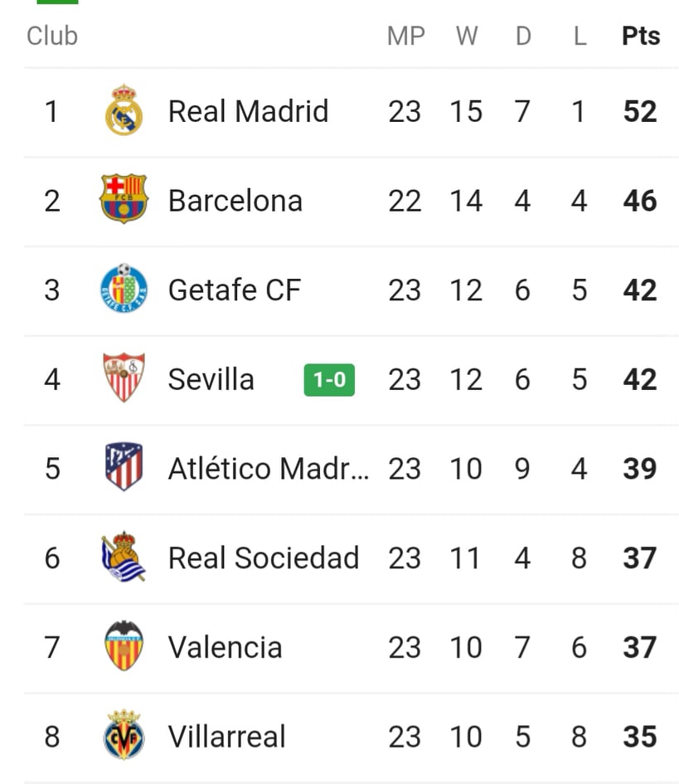
Task: Click the Real Madrid club crest
Action: tap(124, 110)
